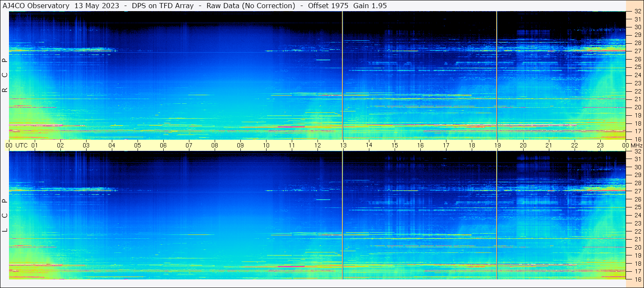The width and height of the screenshot is (644, 288).
Task: Click the 02 hour tick label
Action: tap(60, 145)
